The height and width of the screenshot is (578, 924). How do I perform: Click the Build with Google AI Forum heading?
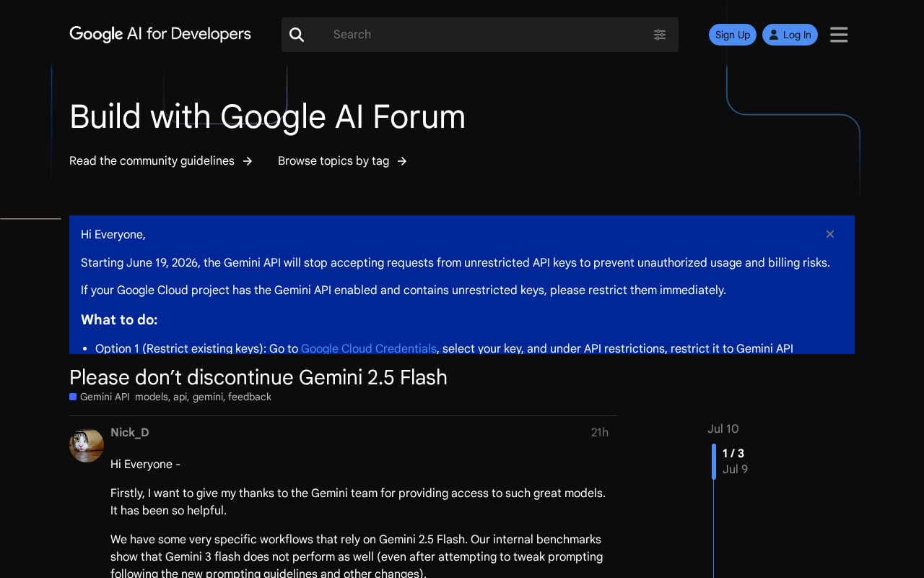tap(267, 116)
